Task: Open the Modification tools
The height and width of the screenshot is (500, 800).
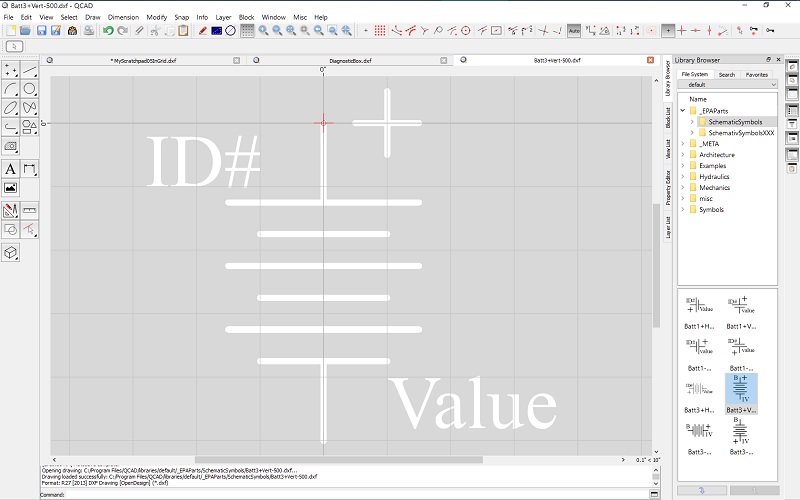Action: [11, 210]
